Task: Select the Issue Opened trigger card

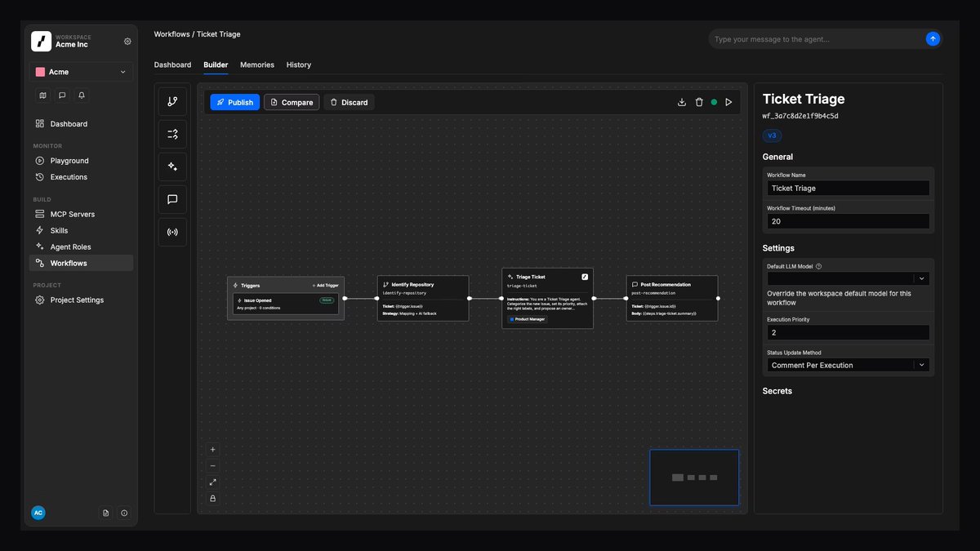Action: 286,304
